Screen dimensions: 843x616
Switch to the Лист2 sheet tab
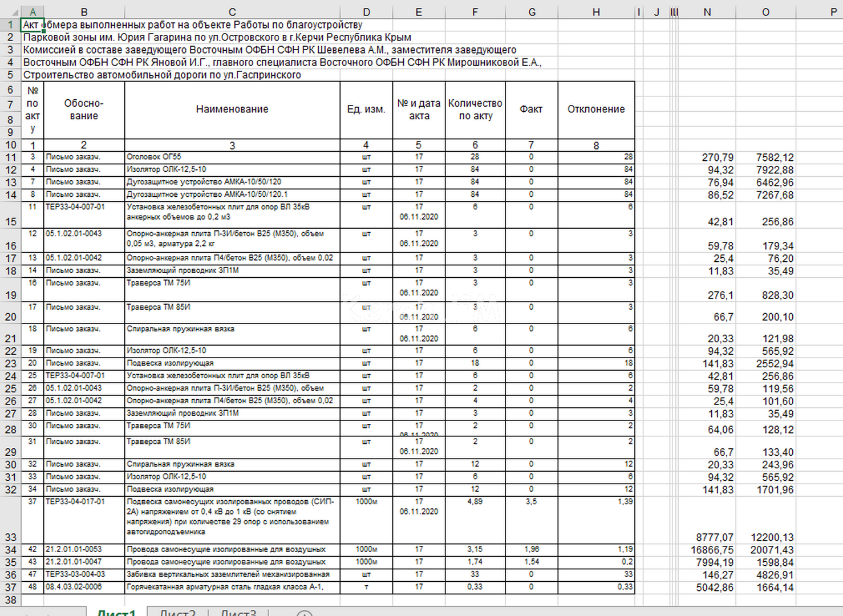(177, 613)
